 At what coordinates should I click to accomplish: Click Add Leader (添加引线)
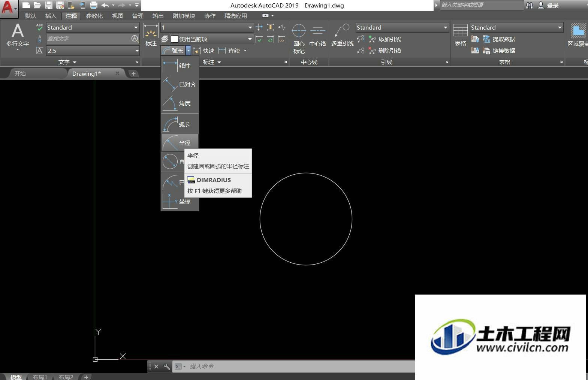tap(385, 39)
